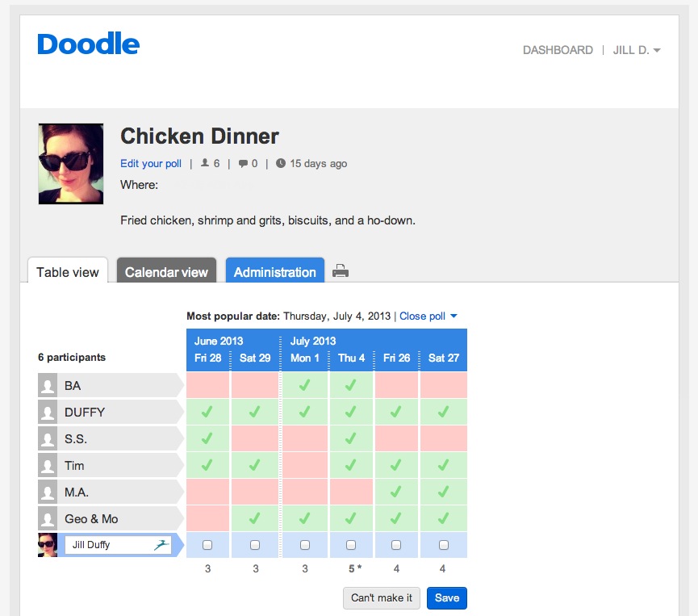Click the large profile photo near Chicken Dinner
The height and width of the screenshot is (616, 698).
(x=70, y=163)
